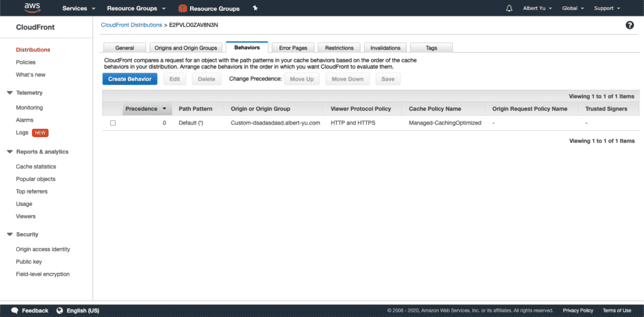Open the Error Pages tab
644x317 pixels.
click(x=293, y=48)
